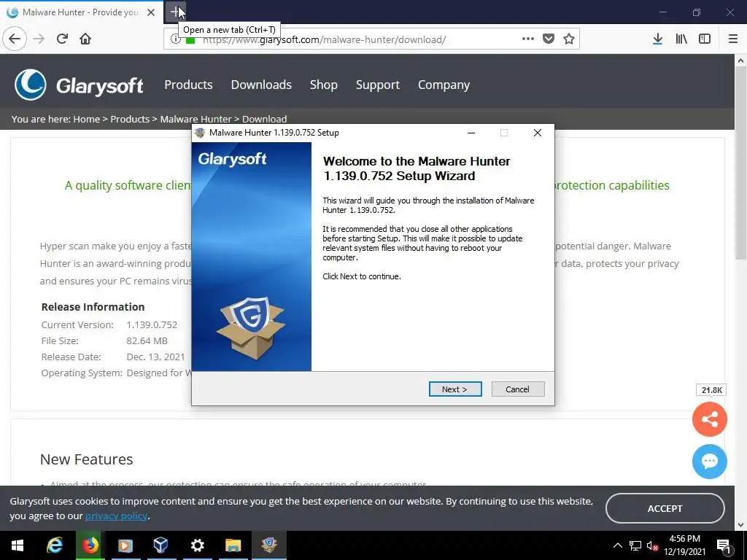
Task: Click scrollbar down arrow
Action: (740, 525)
